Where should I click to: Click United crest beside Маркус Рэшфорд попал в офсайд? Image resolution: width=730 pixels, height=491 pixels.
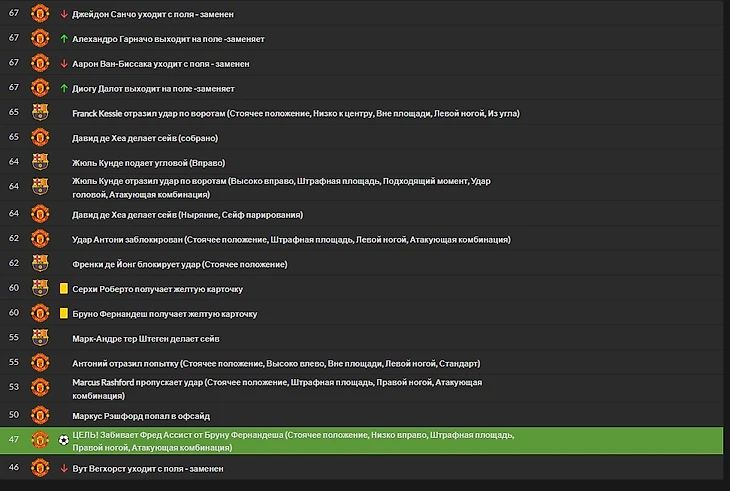point(40,415)
